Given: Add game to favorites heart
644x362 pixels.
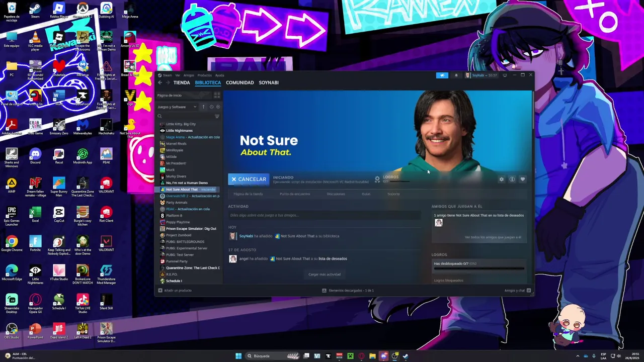Looking at the screenshot, I should pyautogui.click(x=522, y=179).
